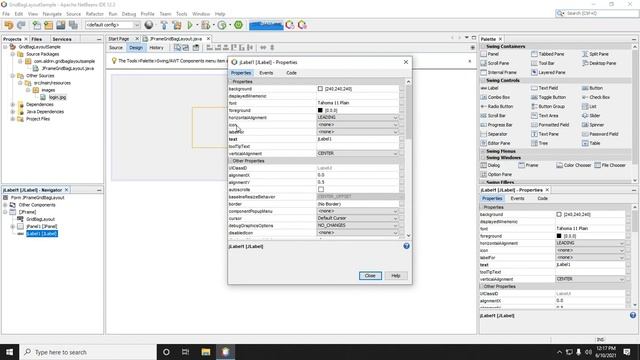
Task: Switch to Code tab in Properties dialog
Action: point(291,73)
